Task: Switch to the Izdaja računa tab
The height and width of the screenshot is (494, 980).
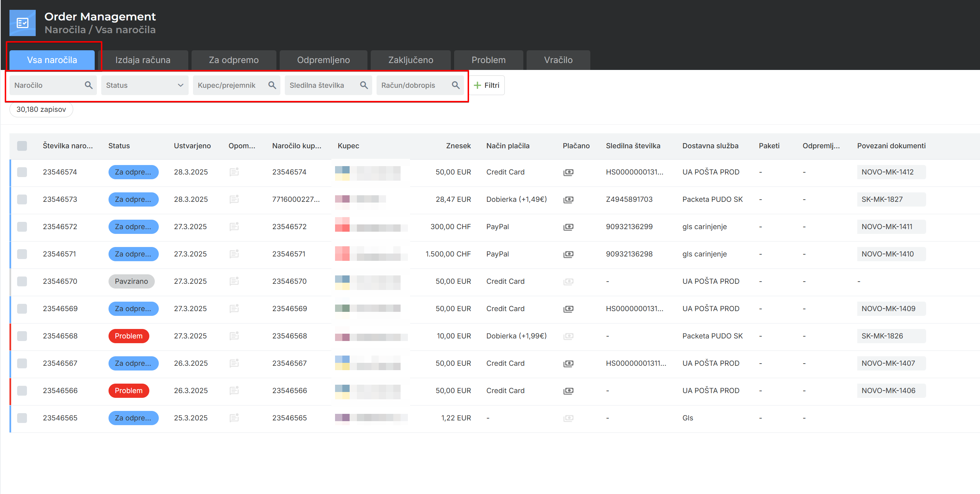Action: [143, 60]
